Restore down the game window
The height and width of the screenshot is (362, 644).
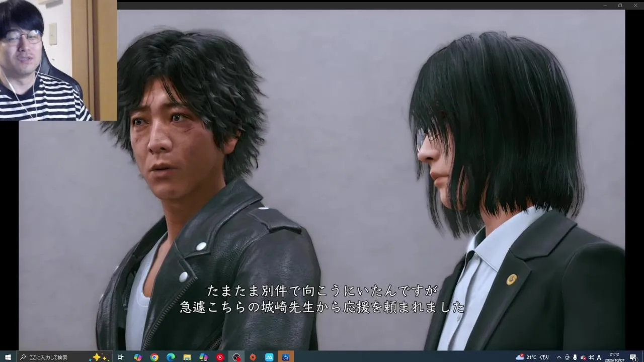pyautogui.click(x=620, y=5)
